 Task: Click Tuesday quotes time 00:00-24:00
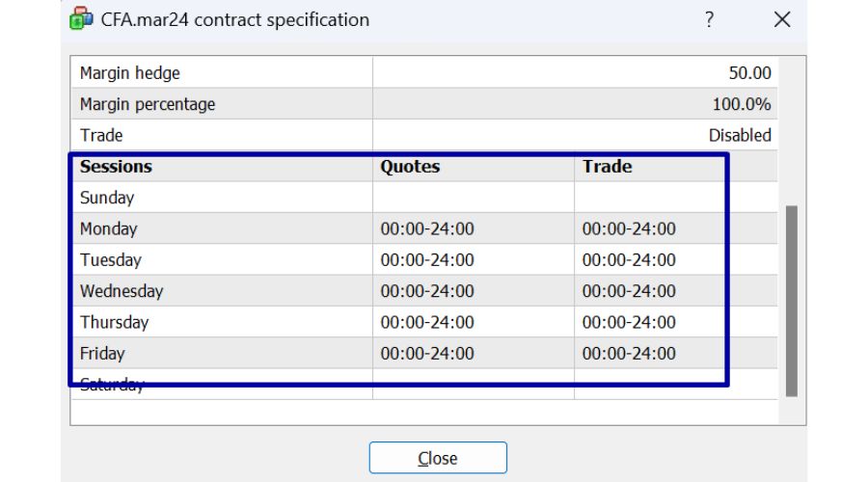tap(427, 260)
